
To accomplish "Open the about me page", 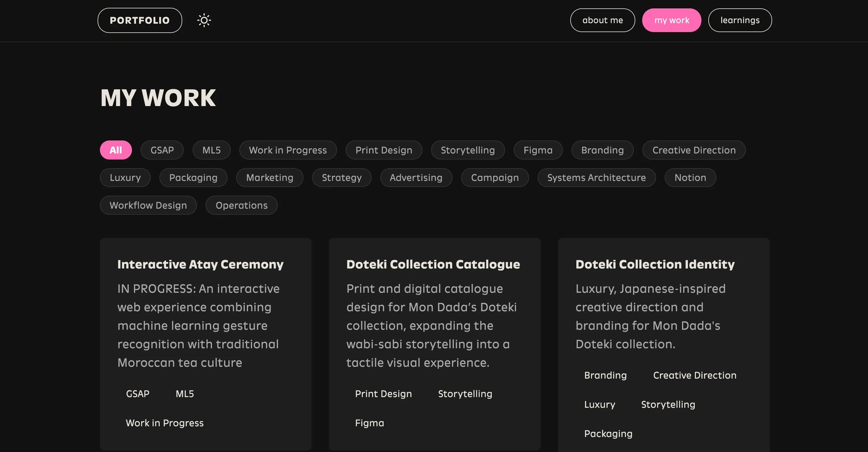I will coord(602,20).
